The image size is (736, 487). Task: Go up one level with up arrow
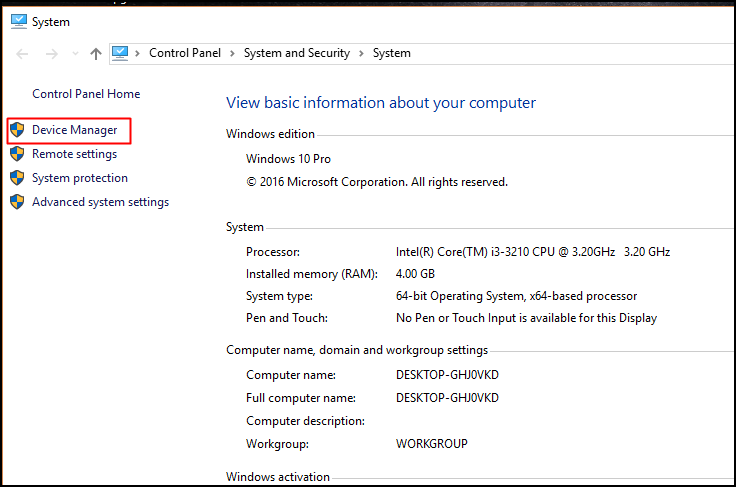tap(96, 53)
